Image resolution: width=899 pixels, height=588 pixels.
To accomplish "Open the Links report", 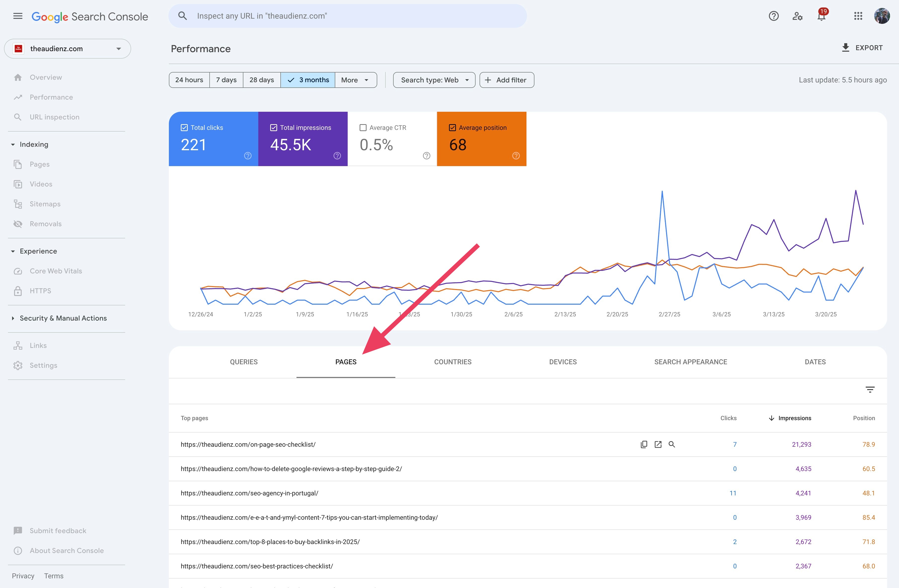I will [x=38, y=346].
